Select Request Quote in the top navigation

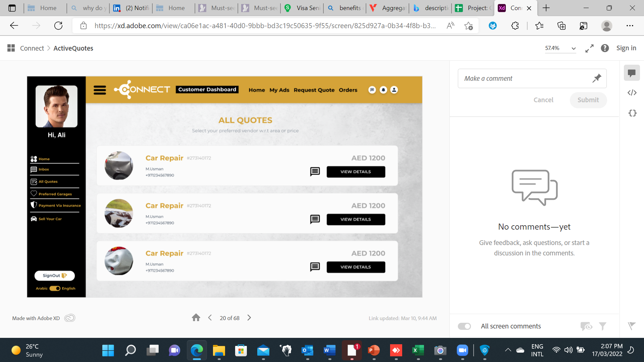pyautogui.click(x=314, y=90)
